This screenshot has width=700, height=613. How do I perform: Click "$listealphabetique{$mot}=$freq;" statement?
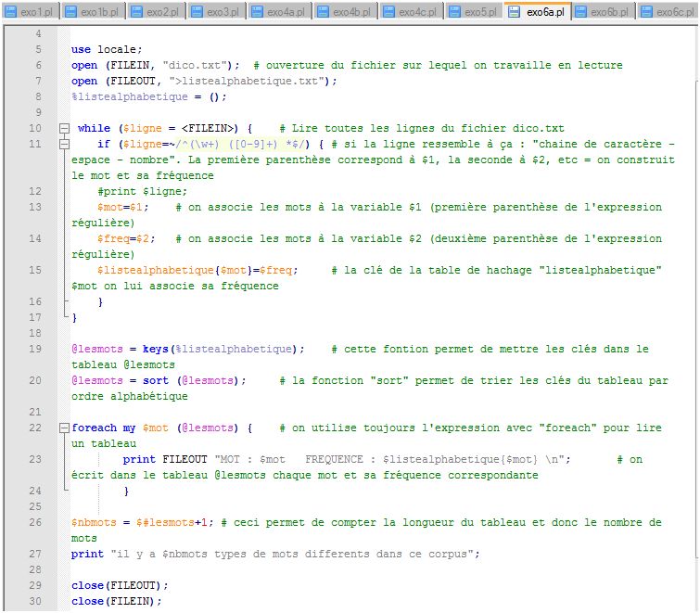(197, 271)
